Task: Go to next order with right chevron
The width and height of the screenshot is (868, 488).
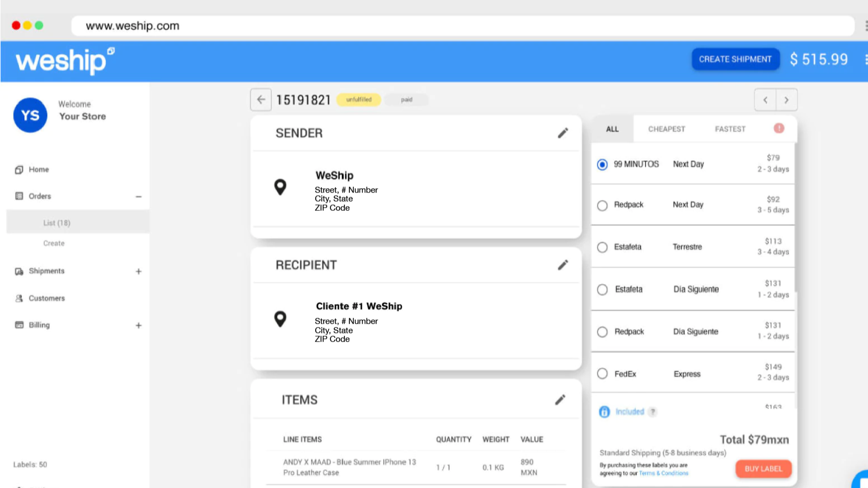Action: coord(787,100)
